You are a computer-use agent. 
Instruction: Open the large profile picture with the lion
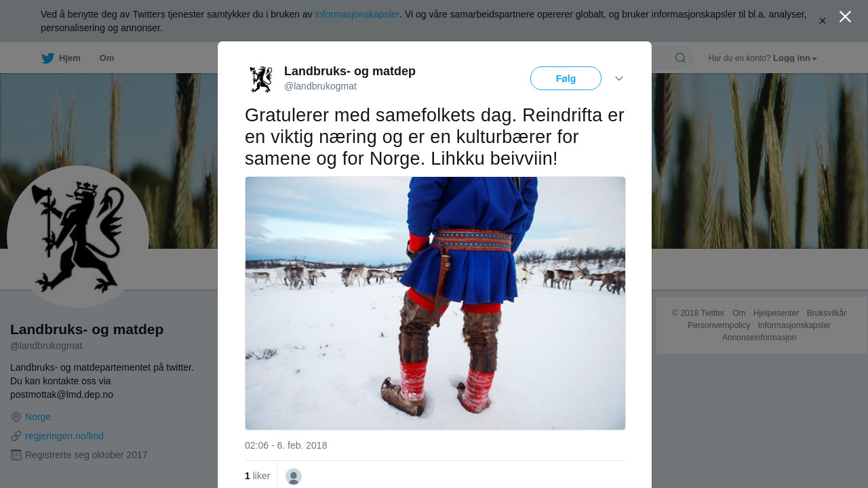78,237
